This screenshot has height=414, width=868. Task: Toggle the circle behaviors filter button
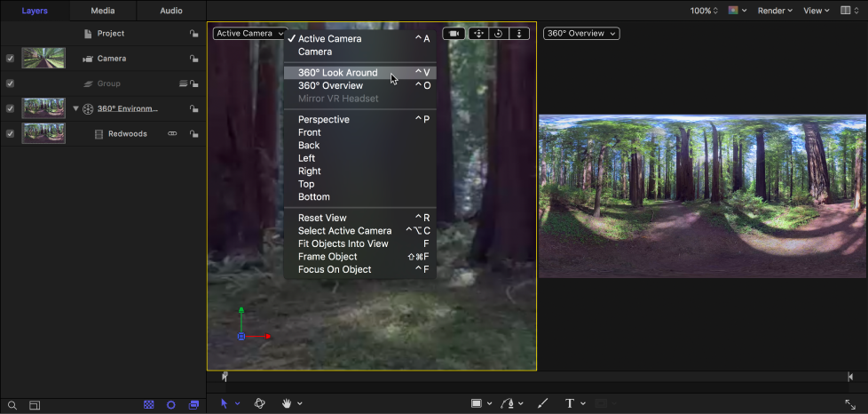coord(171,405)
